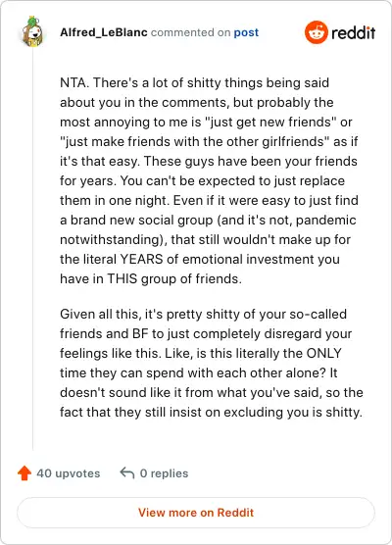Click the reply arrow icon
The width and height of the screenshot is (392, 545).
click(x=127, y=473)
